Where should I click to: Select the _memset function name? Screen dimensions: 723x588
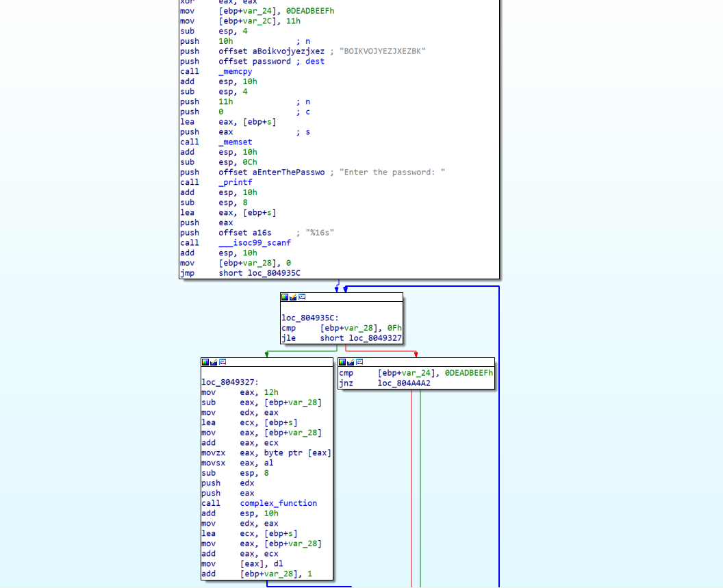[x=235, y=142]
